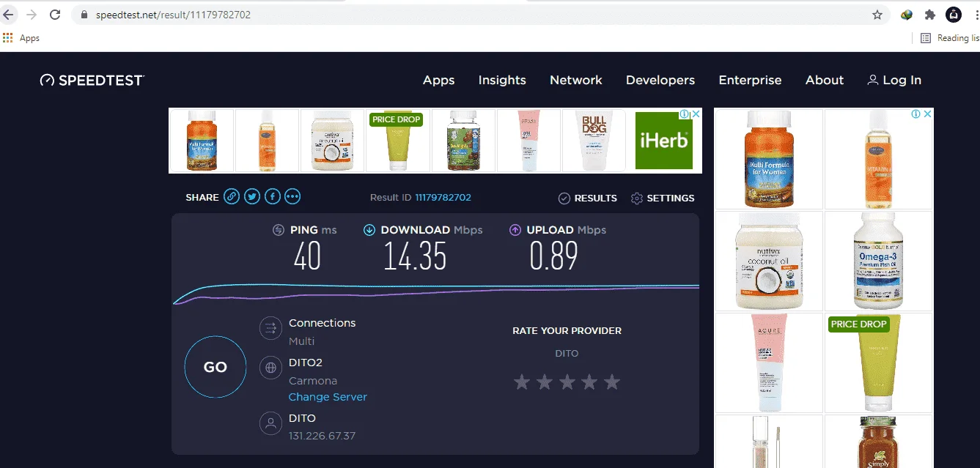Screen dimensions: 980x468
Task: Click the DOWNLOAD arrow icon
Action: [369, 230]
